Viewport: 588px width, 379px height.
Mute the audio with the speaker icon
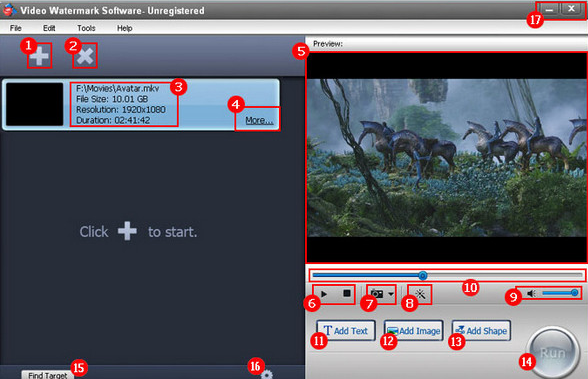[x=531, y=293]
